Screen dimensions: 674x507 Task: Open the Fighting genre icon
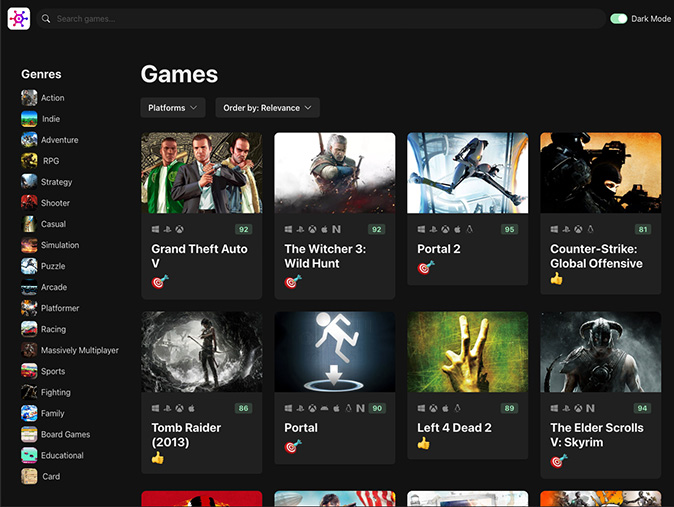pyautogui.click(x=29, y=393)
